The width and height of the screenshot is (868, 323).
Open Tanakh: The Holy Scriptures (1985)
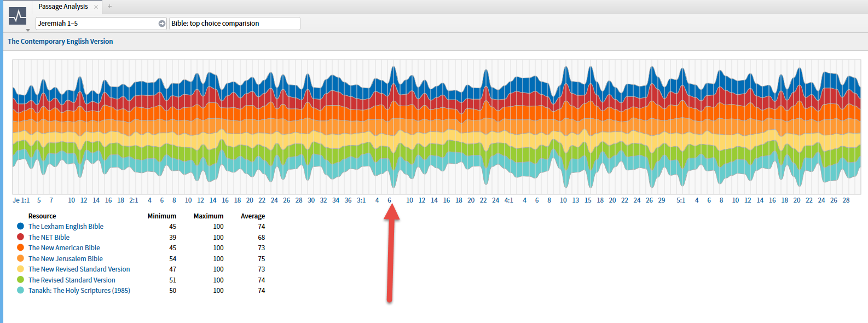79,291
